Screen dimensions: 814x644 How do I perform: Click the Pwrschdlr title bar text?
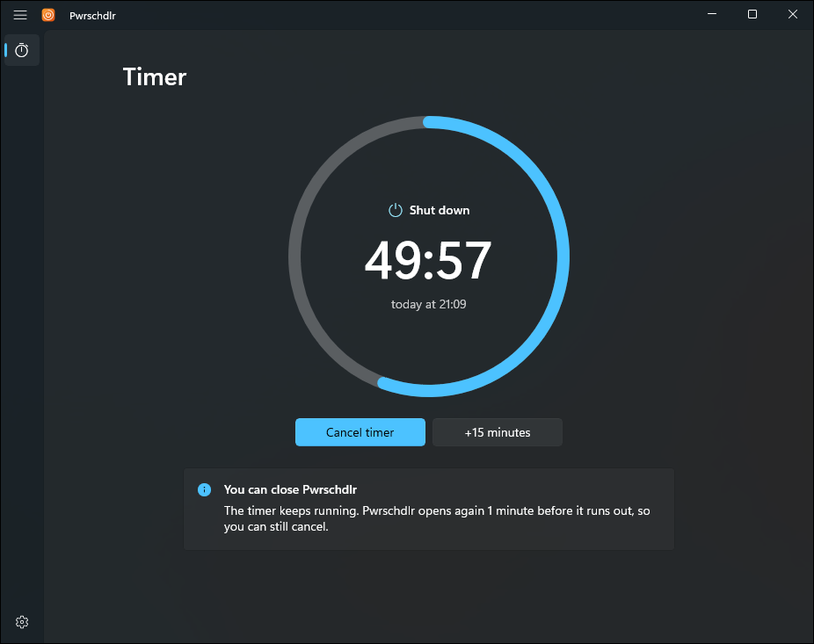92,16
